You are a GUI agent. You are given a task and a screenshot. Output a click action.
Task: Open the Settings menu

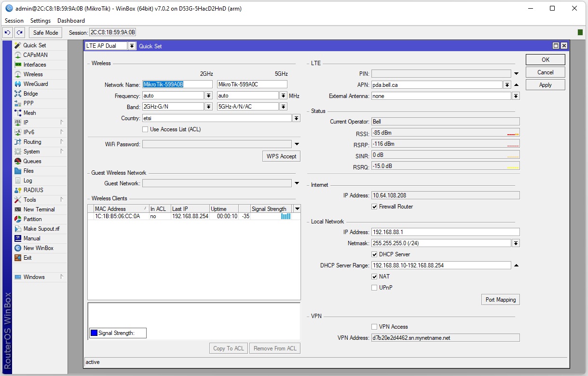41,21
